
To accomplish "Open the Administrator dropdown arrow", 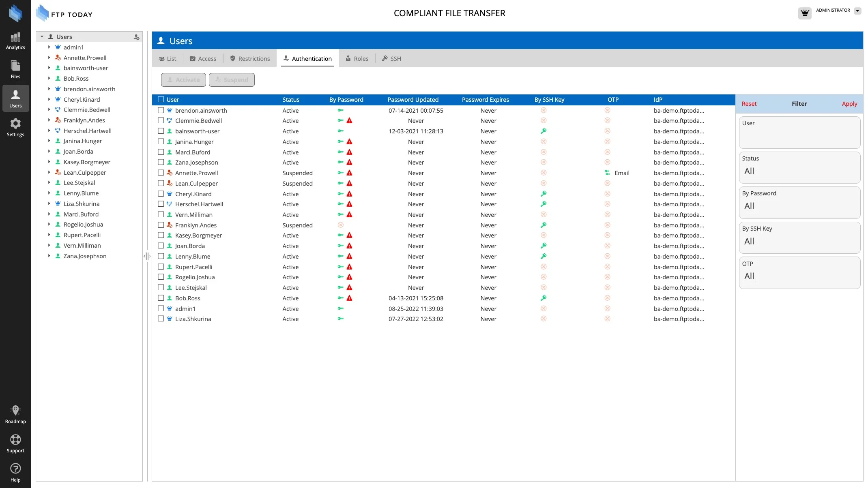I will click(857, 11).
